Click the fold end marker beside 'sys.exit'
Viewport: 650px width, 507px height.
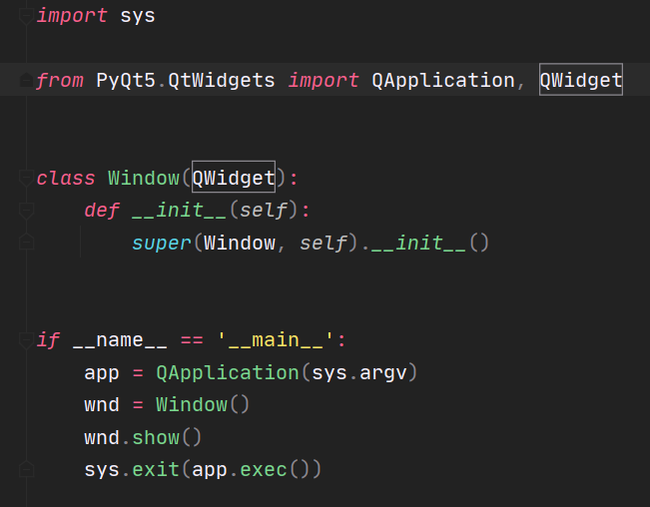tap(26, 469)
